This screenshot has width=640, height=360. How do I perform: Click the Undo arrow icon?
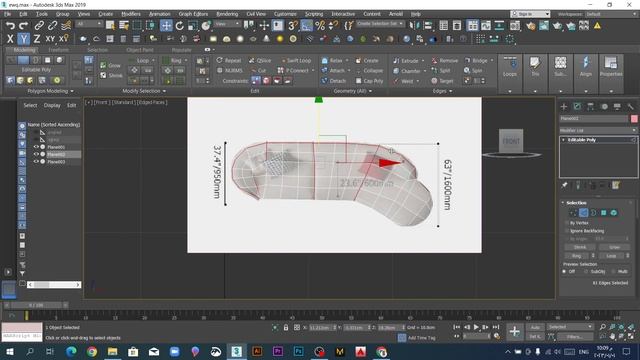[x=10, y=26]
